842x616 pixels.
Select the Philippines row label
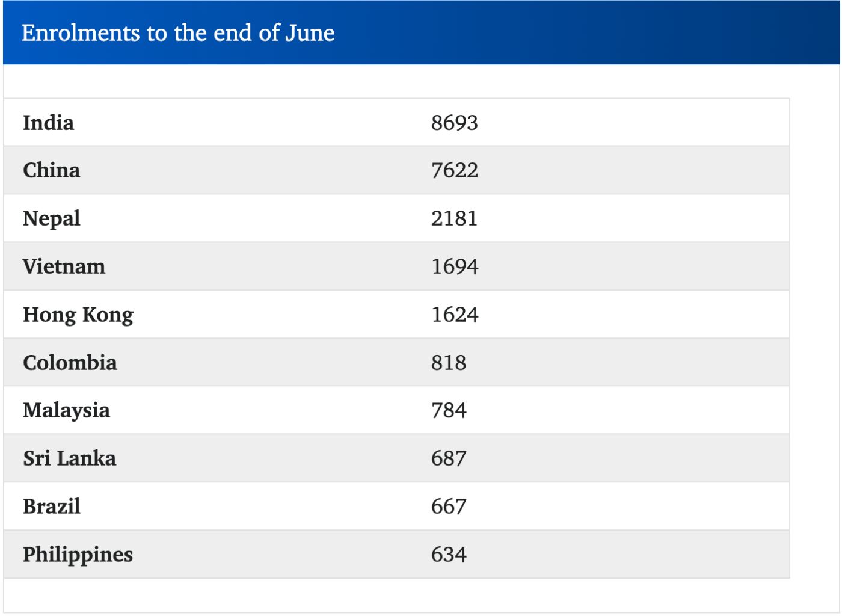(x=78, y=555)
